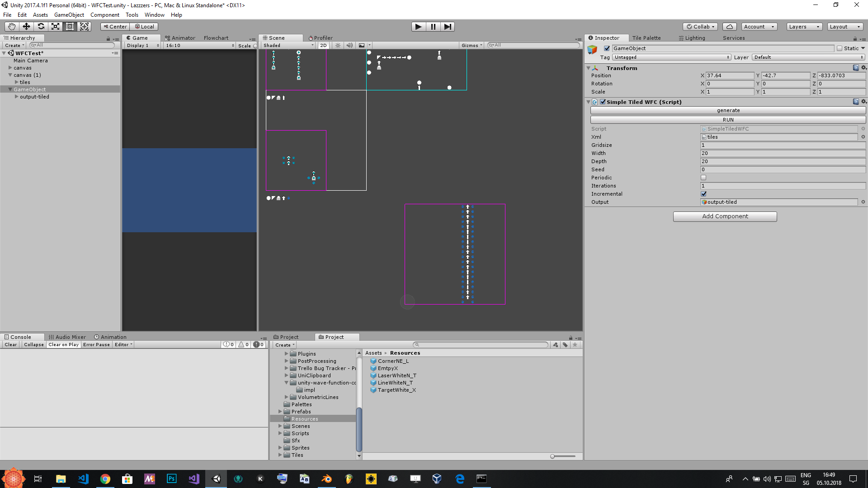Select the Rotate tool
The width and height of the screenshot is (868, 488).
(41, 27)
